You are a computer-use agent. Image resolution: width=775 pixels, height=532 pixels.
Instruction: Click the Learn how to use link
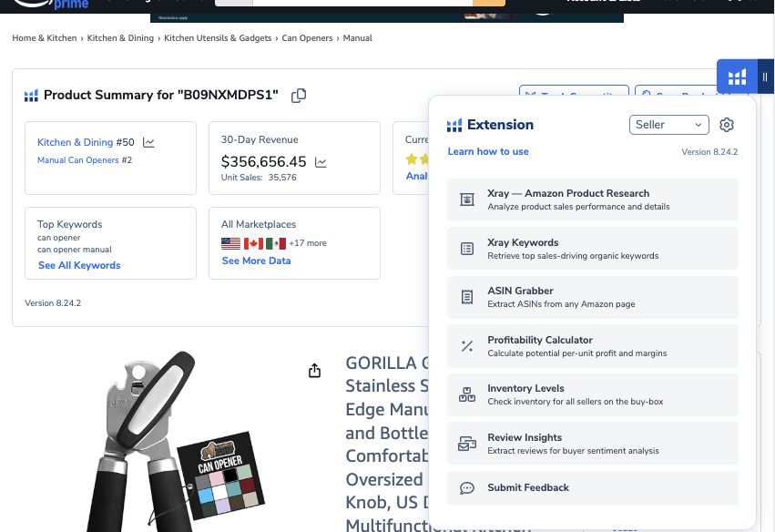(488, 152)
